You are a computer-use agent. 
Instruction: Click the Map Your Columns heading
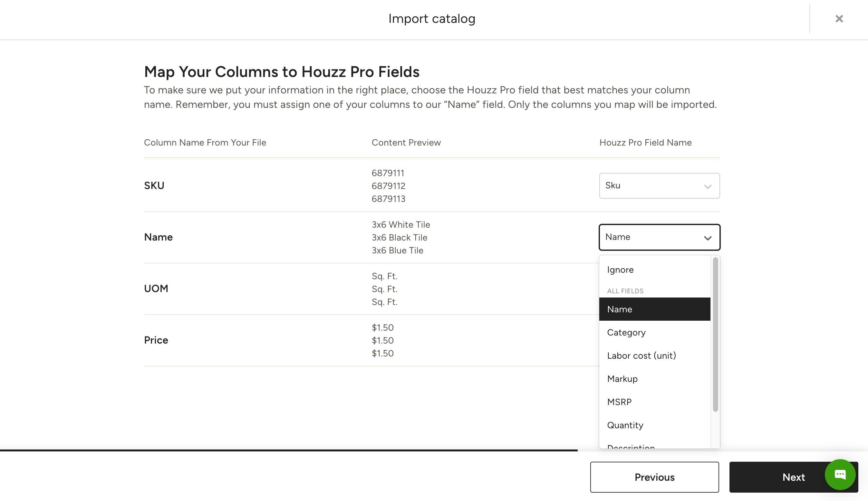coord(282,71)
